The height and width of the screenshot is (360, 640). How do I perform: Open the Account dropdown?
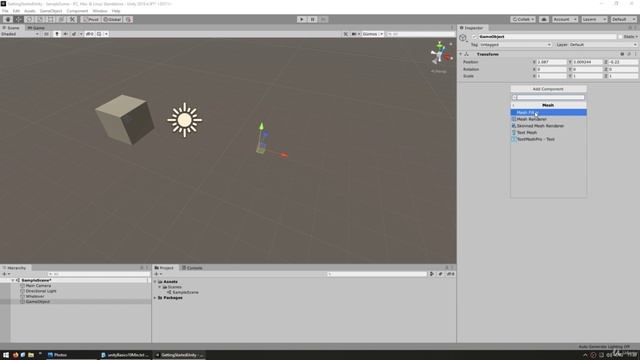565,19
